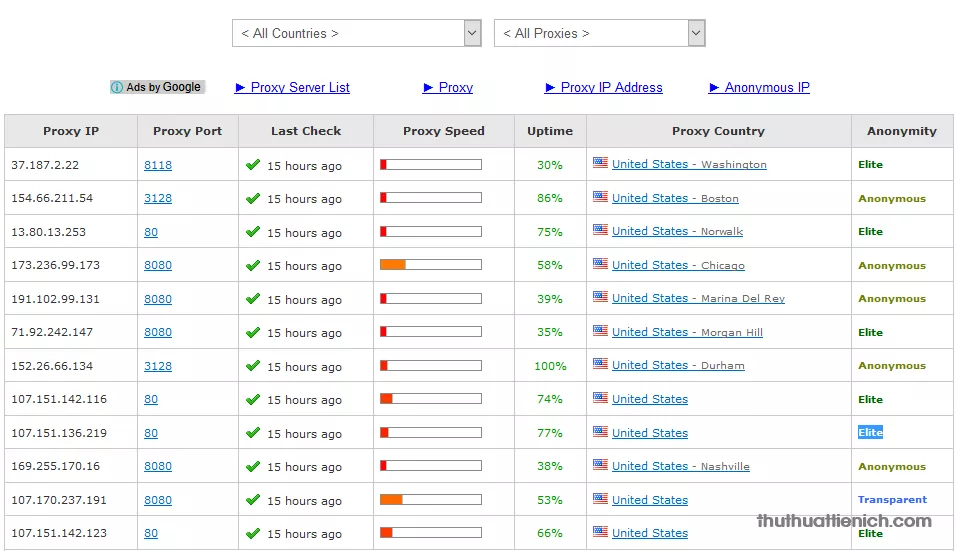Click the green checkmark for proxy 37.187.2.22

coord(253,165)
